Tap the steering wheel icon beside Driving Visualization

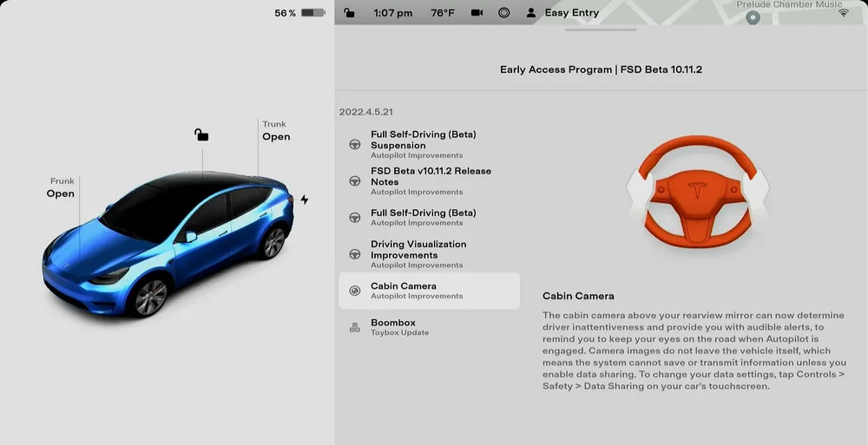click(x=355, y=254)
